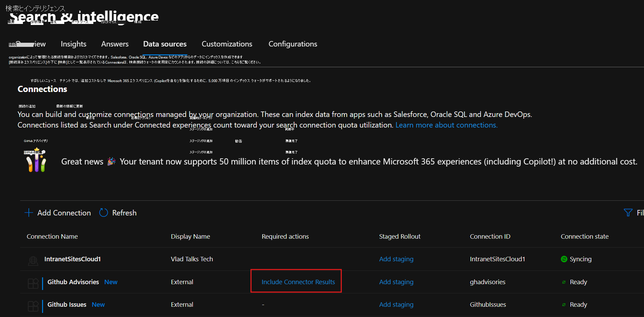644x317 pixels.
Task: Sort by Connection Name column header
Action: 52,237
